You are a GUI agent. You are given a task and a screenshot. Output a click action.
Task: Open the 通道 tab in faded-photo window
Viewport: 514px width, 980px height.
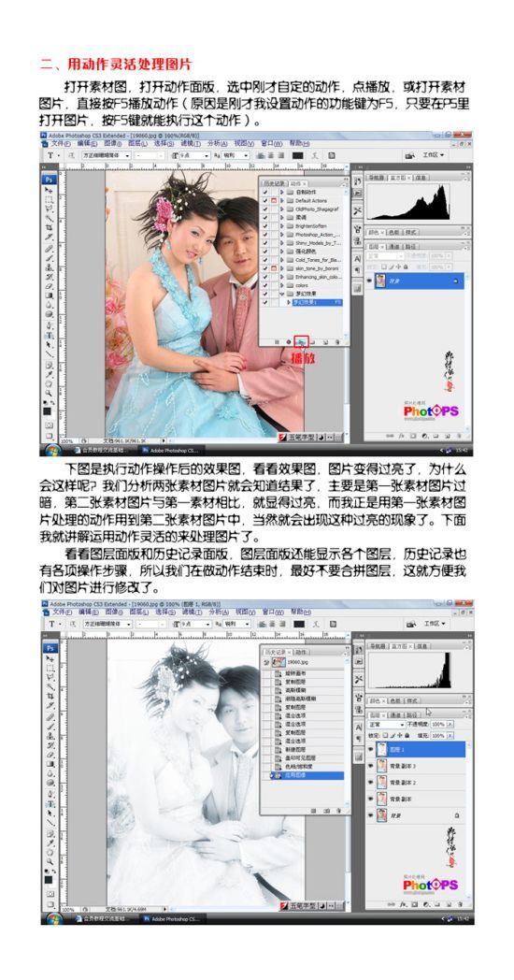tap(396, 714)
